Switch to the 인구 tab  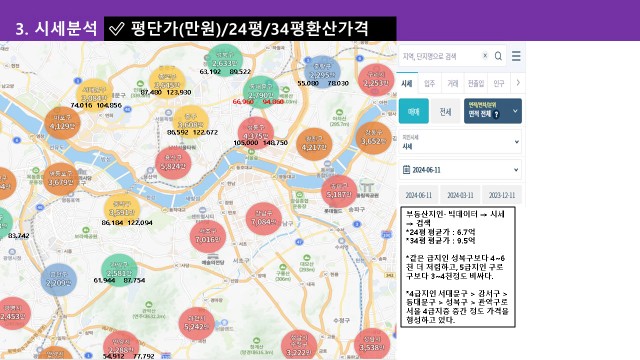pyautogui.click(x=499, y=83)
